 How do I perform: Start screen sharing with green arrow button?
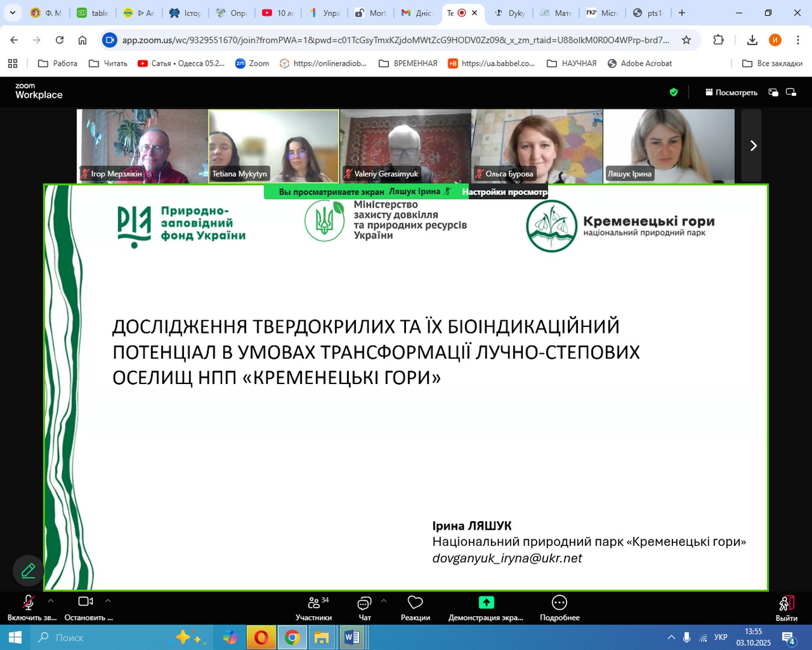pos(486,602)
